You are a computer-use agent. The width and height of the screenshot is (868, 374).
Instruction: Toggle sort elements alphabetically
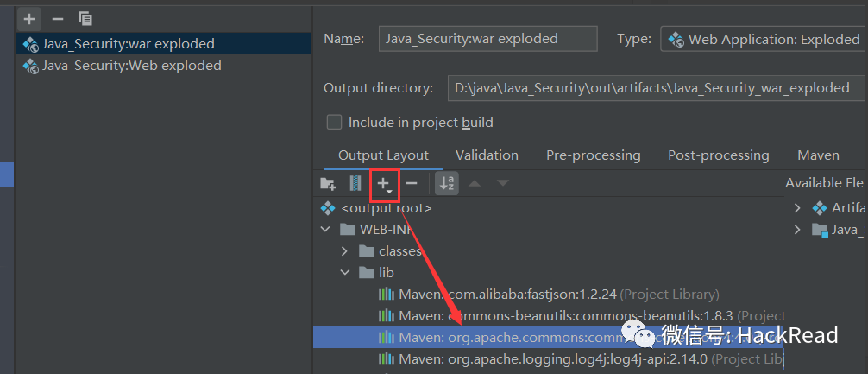pyautogui.click(x=447, y=183)
